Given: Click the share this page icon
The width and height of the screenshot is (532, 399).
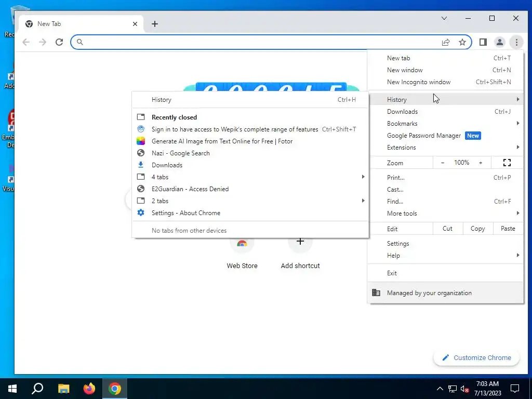Looking at the screenshot, I should pos(446,42).
